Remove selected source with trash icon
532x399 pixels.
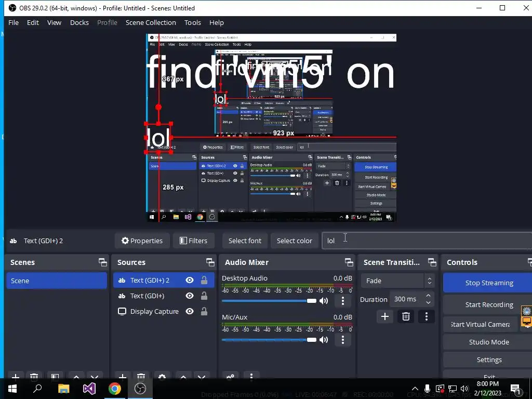tap(141, 376)
